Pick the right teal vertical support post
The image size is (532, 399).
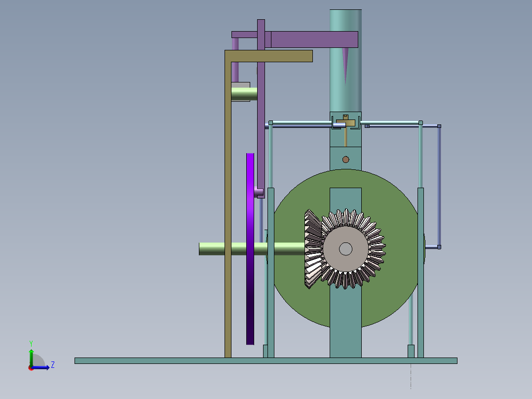pyautogui.click(x=420, y=273)
